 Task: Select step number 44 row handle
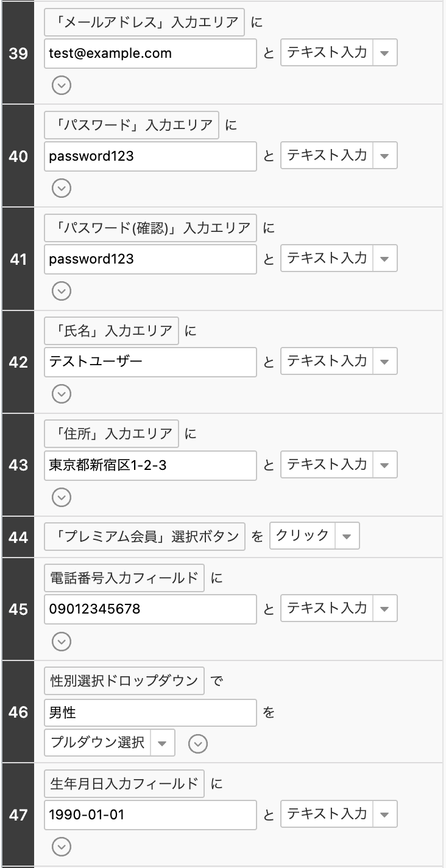(18, 537)
